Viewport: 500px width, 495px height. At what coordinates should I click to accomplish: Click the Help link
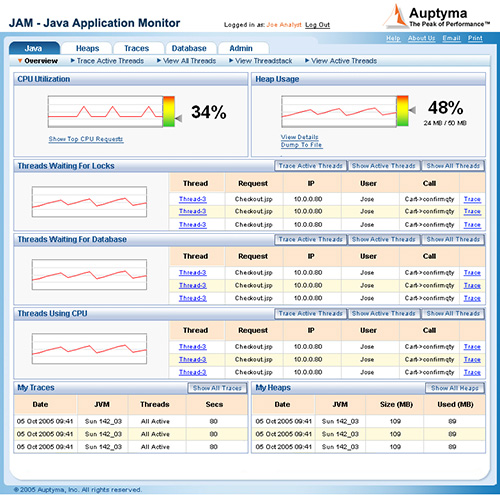393,38
